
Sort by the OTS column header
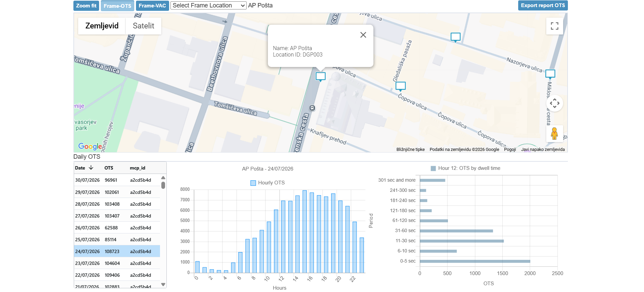pyautogui.click(x=109, y=168)
